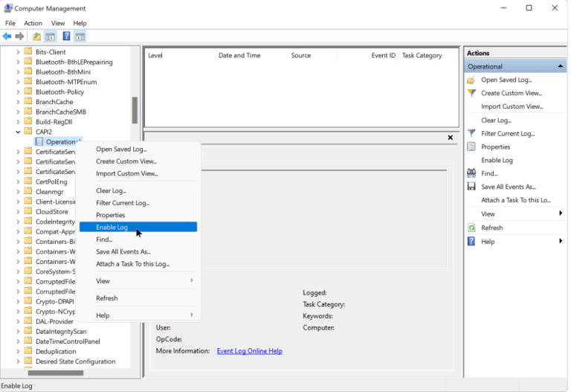Open the View menu in menu bar
571x392 pixels.
pos(58,23)
